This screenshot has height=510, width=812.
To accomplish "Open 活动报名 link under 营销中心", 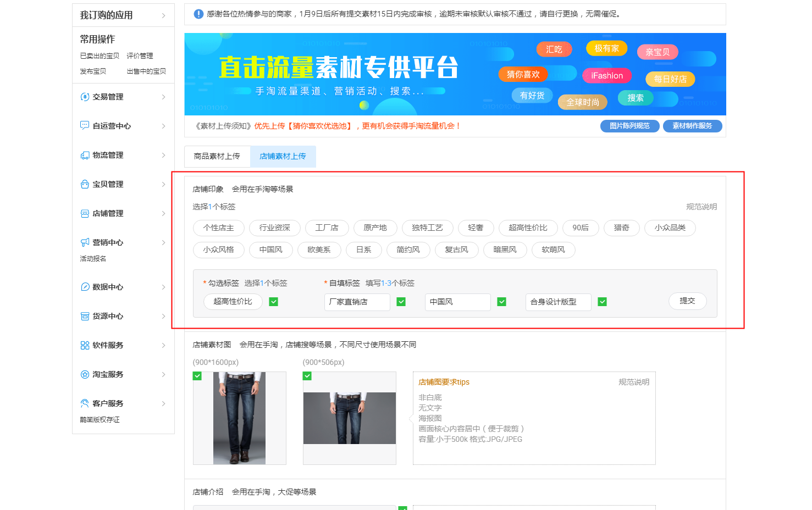I will 93,259.
